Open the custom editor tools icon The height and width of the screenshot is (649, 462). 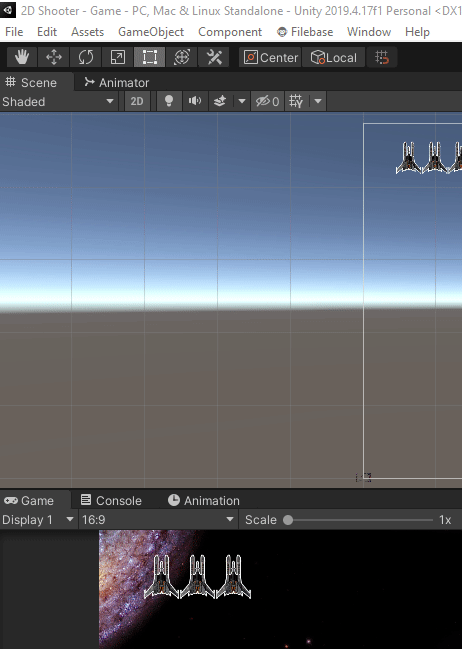pyautogui.click(x=214, y=57)
